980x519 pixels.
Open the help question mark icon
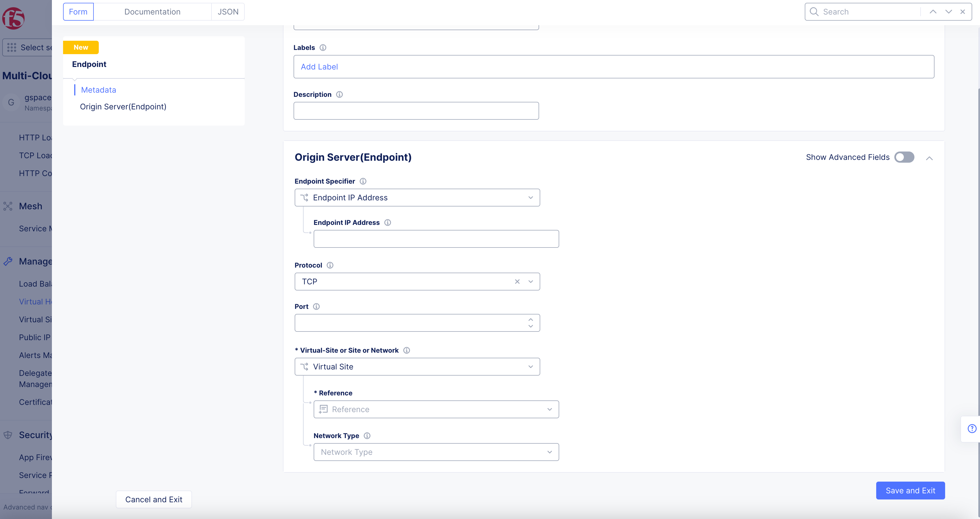(972, 429)
